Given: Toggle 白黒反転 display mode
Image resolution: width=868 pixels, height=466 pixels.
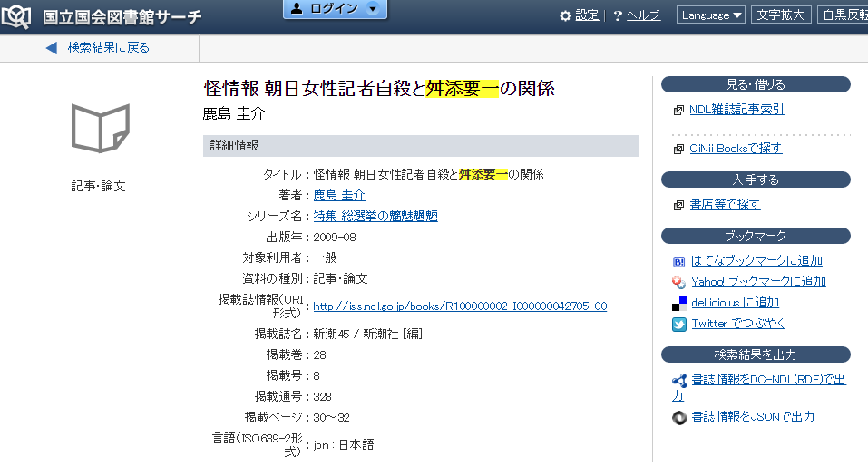Looking at the screenshot, I should click(x=843, y=15).
